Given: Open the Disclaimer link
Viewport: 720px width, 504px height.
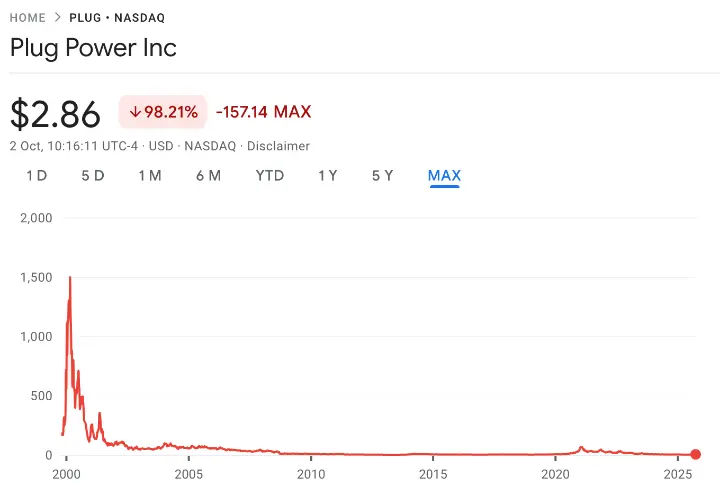Looking at the screenshot, I should pyautogui.click(x=278, y=146).
